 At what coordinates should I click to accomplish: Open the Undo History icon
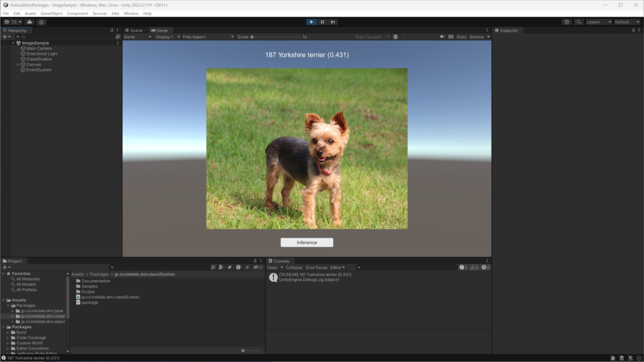pyautogui.click(x=567, y=22)
